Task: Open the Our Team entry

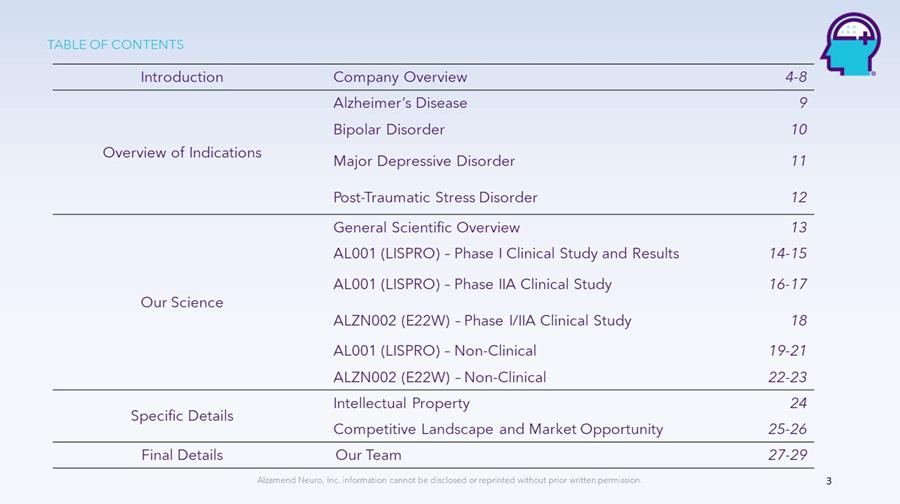Action: tap(369, 455)
